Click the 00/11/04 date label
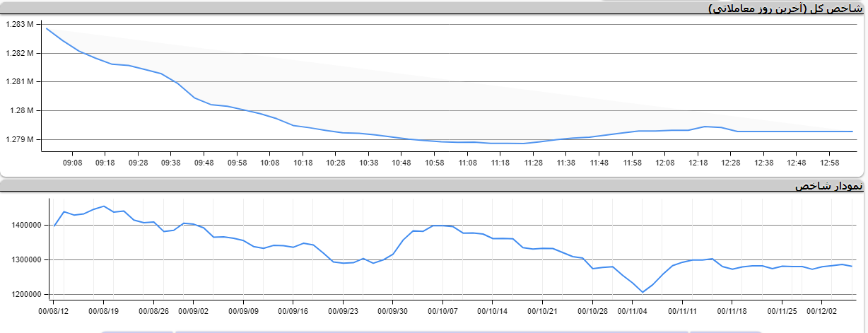The height and width of the screenshot is (333, 868). click(x=633, y=310)
